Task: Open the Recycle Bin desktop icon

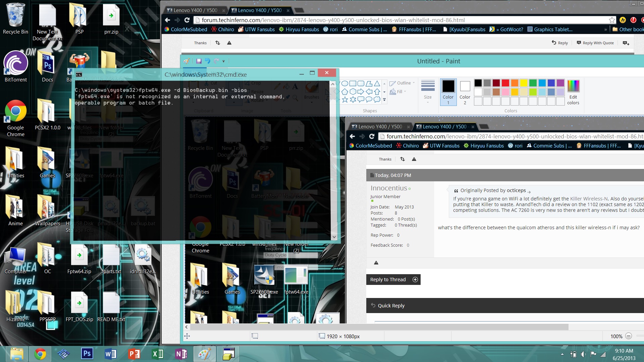Action: [15, 19]
